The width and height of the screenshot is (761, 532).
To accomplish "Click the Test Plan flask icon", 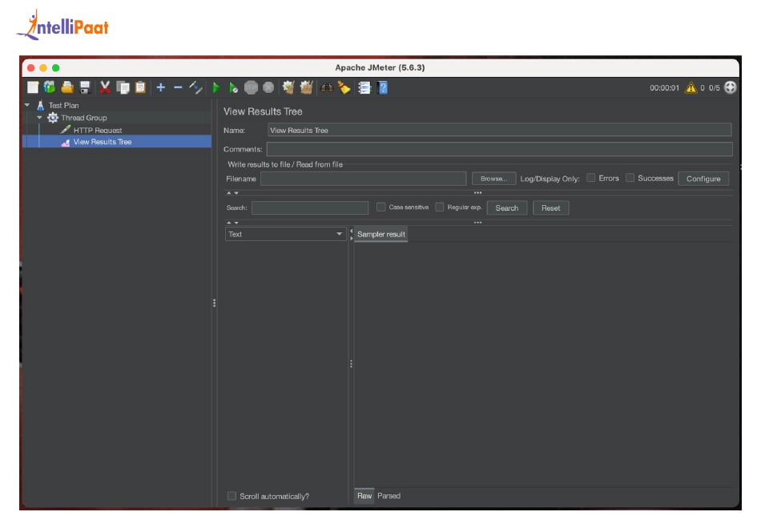I will click(41, 105).
